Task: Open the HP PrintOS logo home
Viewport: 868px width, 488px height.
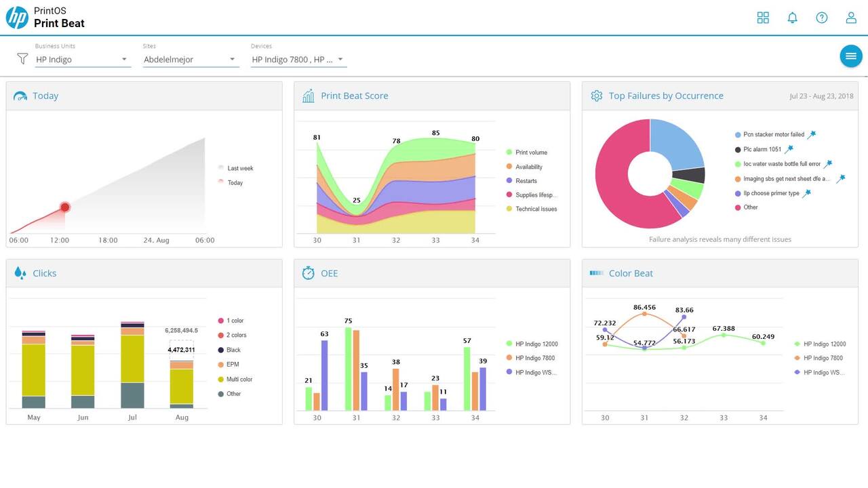Action: 17,18
